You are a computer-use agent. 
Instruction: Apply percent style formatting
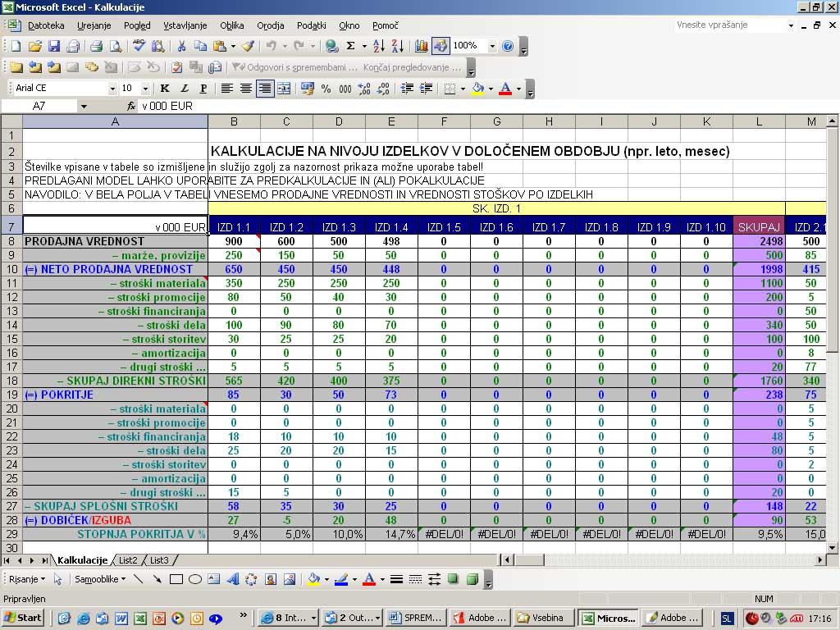click(x=326, y=89)
